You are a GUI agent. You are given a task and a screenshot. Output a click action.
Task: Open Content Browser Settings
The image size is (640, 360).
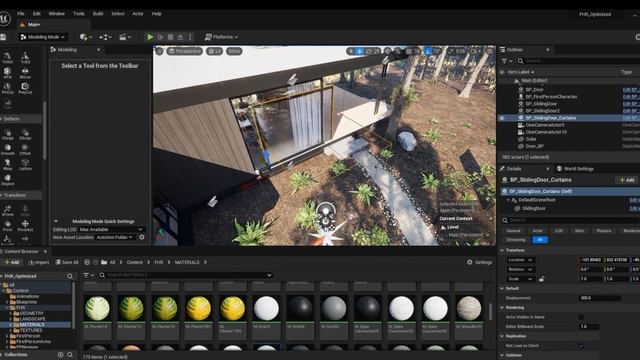(x=480, y=262)
